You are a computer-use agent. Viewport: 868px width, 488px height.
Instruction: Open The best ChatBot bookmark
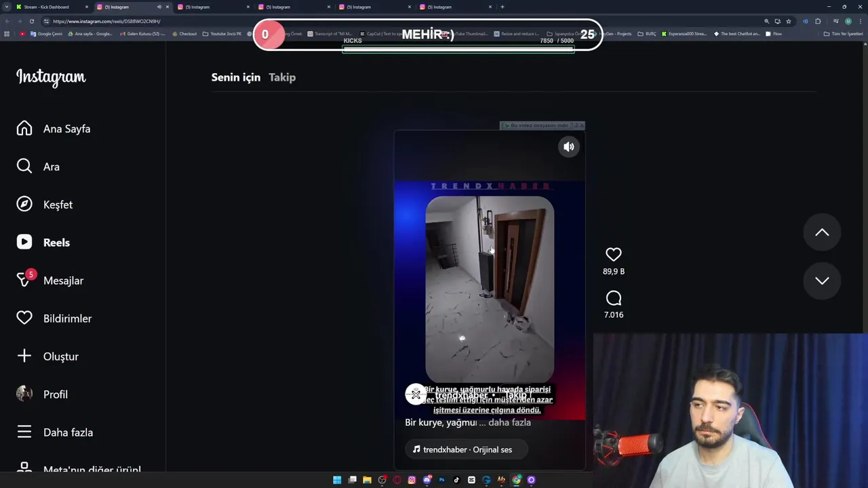tap(736, 33)
